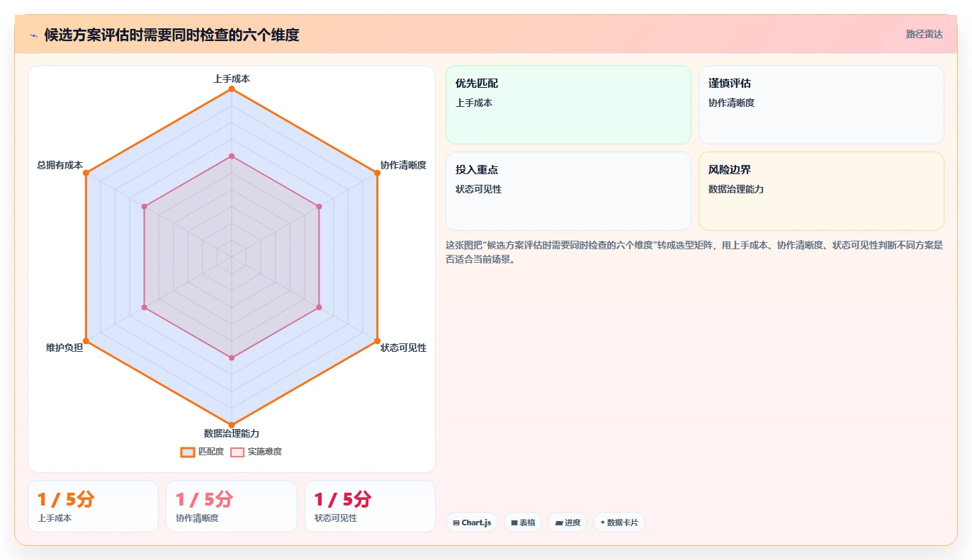This screenshot has width=972, height=560.
Task: Click the orange data point at 数据治理能力
Action: pos(232,425)
